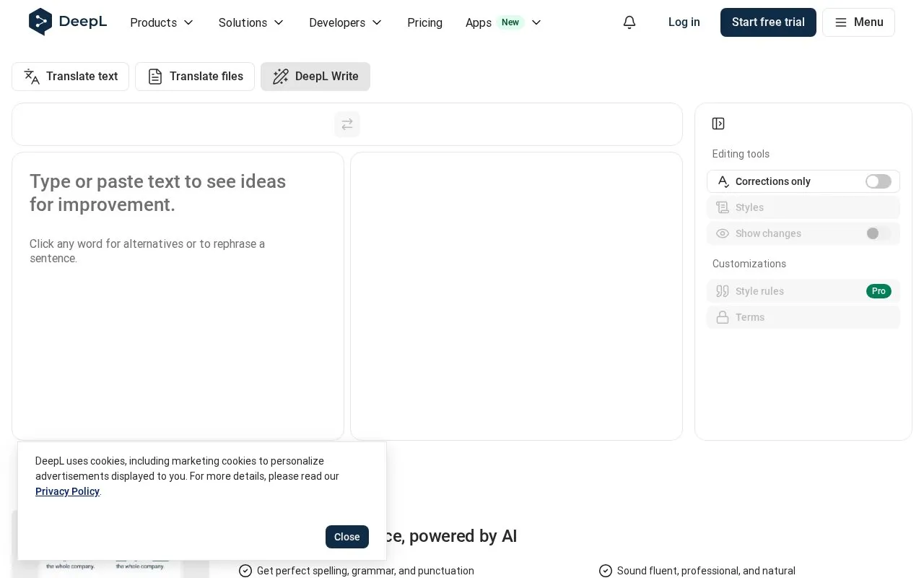924x578 pixels.
Task: Select the DeepL Write tab
Action: pos(315,77)
